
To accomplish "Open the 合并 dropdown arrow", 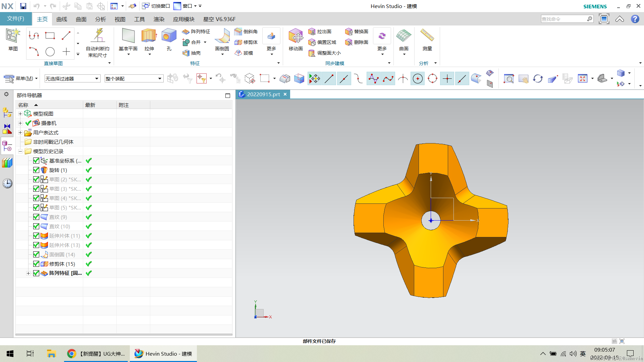I will pyautogui.click(x=205, y=42).
